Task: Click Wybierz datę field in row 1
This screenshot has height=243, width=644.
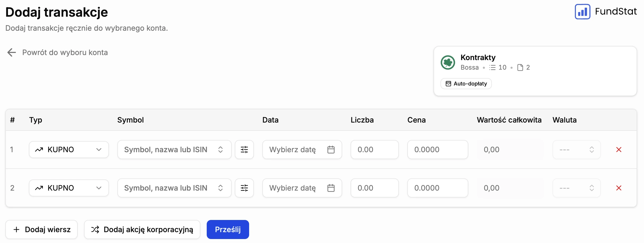Action: click(302, 150)
